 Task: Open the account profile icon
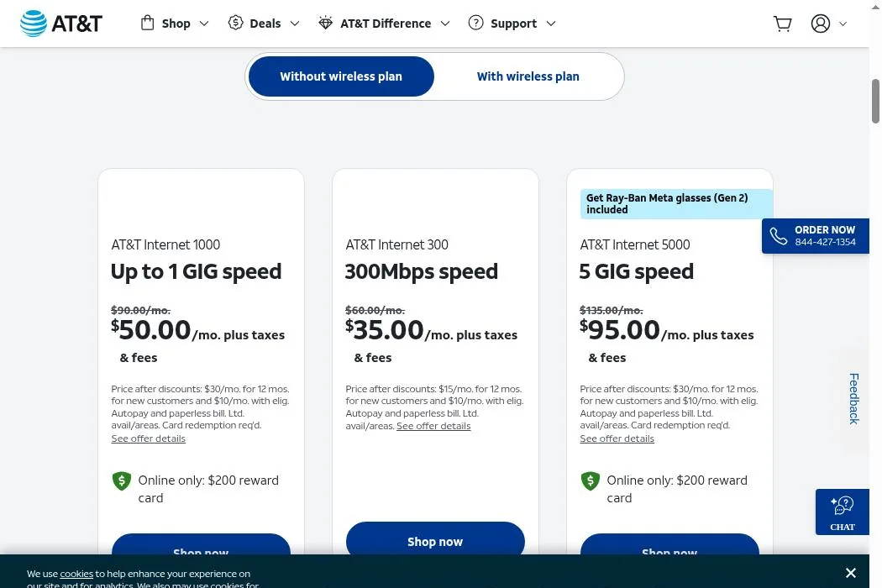pos(820,24)
